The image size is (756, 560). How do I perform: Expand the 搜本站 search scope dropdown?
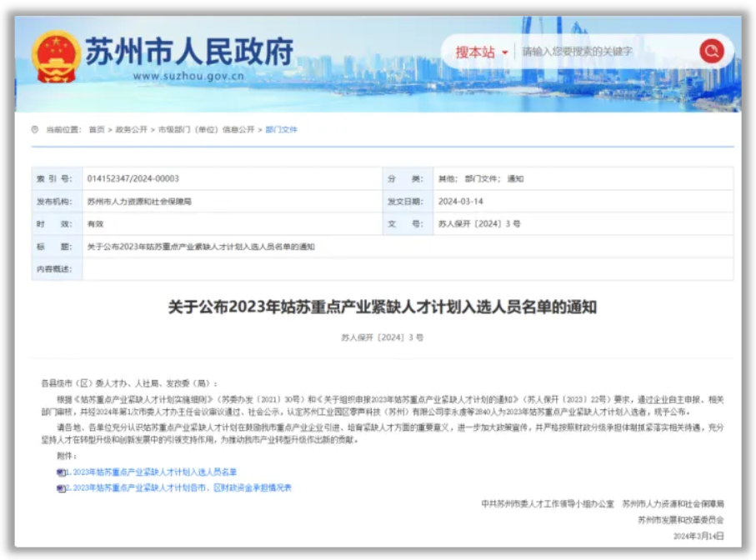475,52
